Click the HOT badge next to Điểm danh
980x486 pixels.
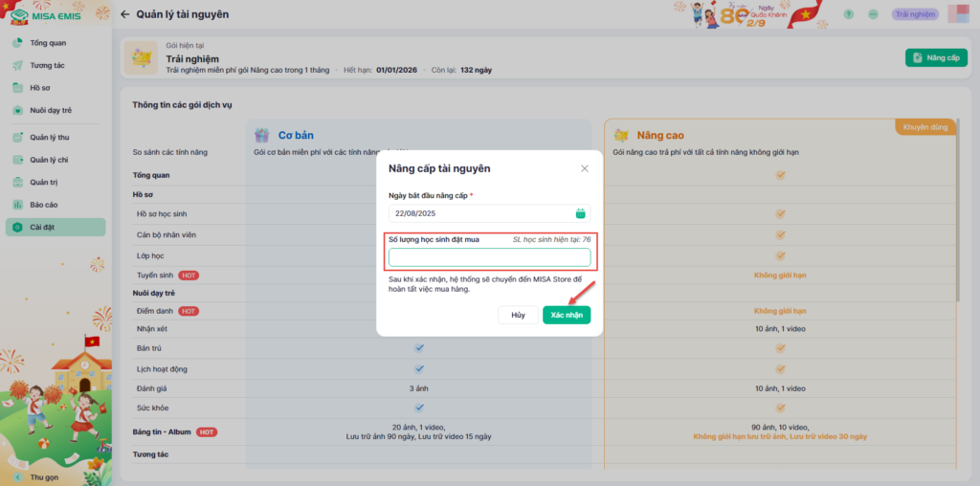click(189, 311)
